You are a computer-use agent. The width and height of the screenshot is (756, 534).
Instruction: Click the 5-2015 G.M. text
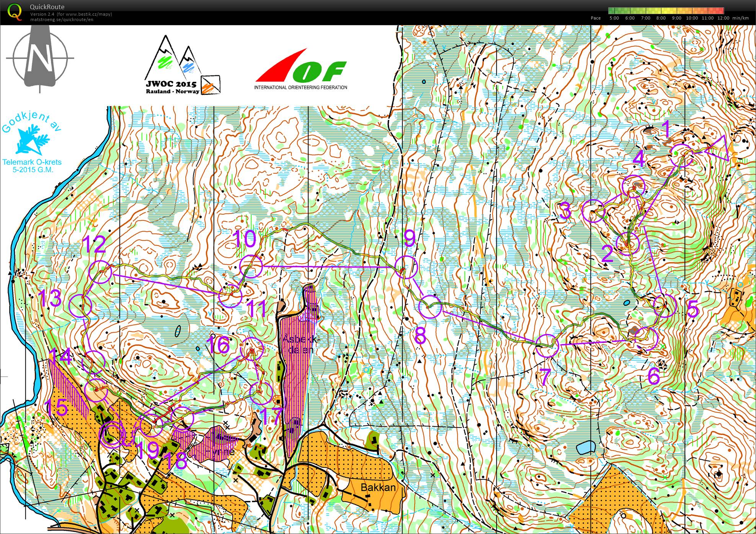32,170
